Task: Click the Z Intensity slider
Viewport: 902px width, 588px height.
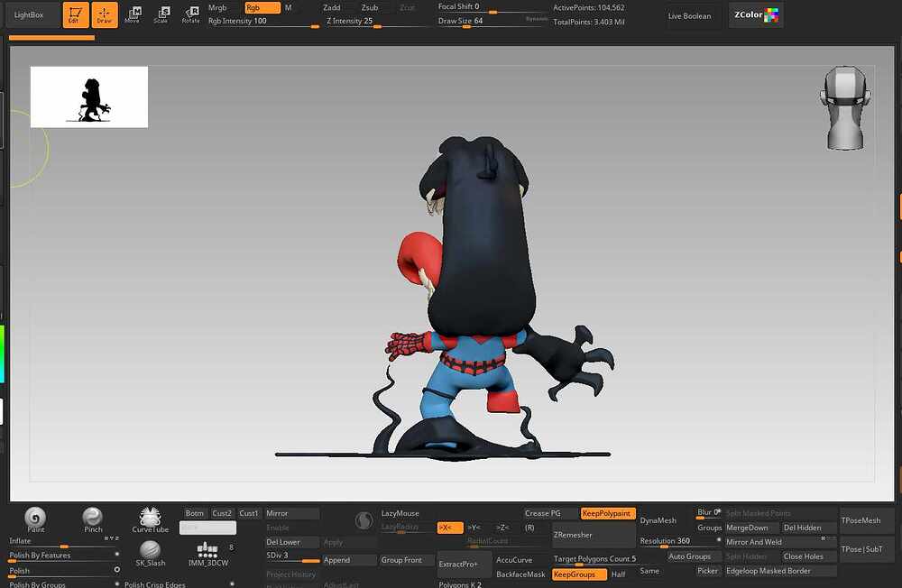Action: tap(378, 22)
